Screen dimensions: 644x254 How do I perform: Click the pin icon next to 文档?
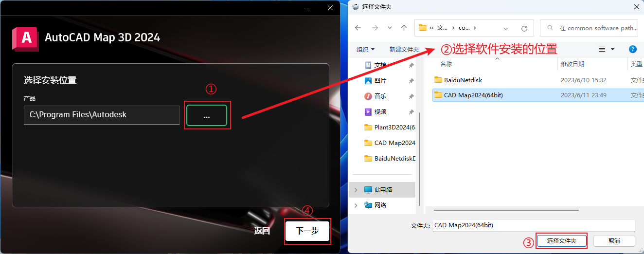411,65
